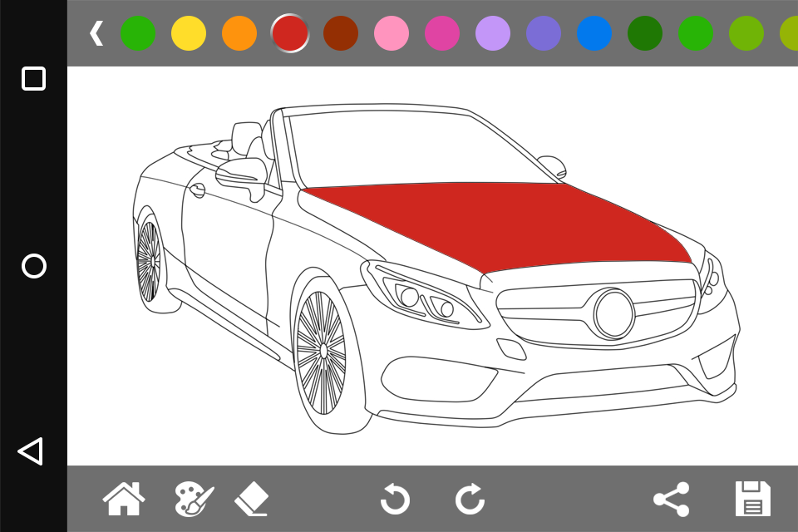Tap the Android home circle button
The width and height of the screenshot is (798, 532).
coord(33,266)
